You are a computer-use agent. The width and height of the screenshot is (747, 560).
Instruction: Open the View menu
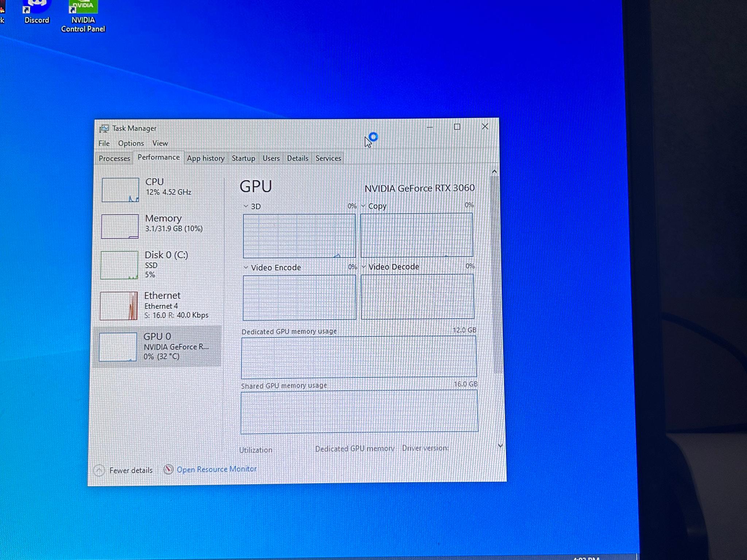[x=160, y=143]
